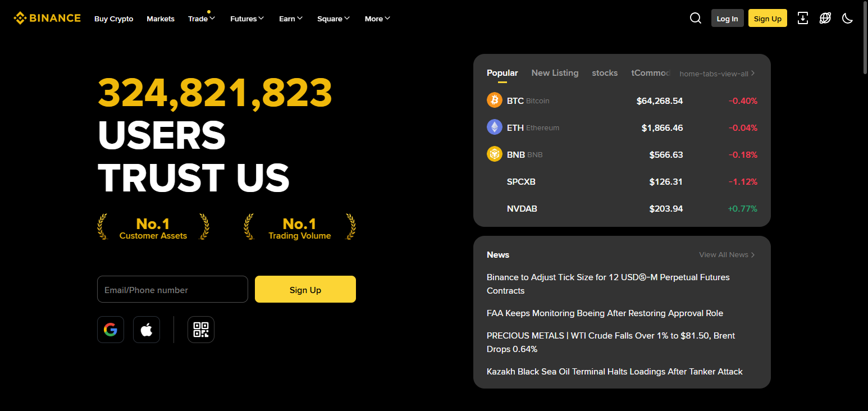Open Kazakh Black Sea Oil Terminal news
Viewport: 868px width, 411px height.
click(615, 372)
